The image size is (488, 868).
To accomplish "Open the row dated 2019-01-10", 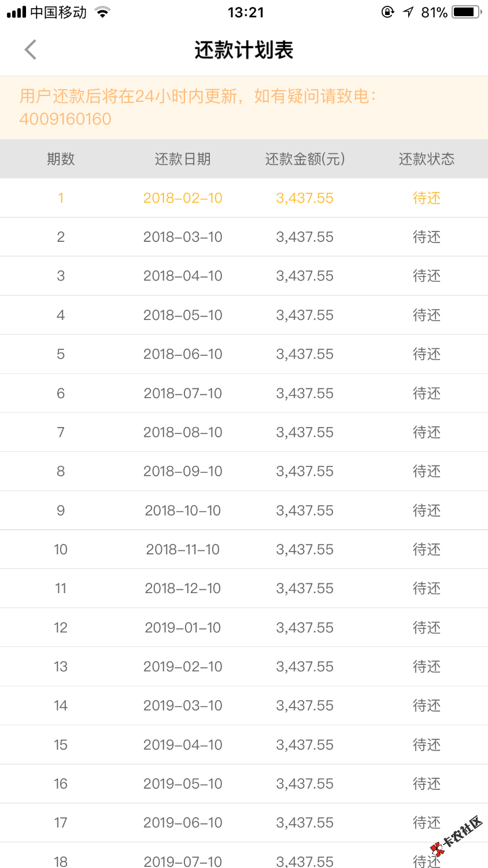I will (x=244, y=627).
